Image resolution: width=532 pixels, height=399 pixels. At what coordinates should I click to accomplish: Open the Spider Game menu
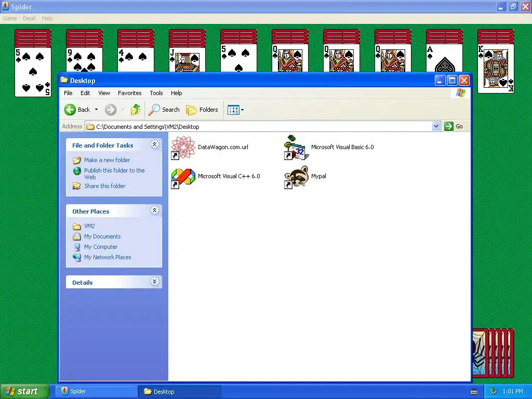click(10, 18)
